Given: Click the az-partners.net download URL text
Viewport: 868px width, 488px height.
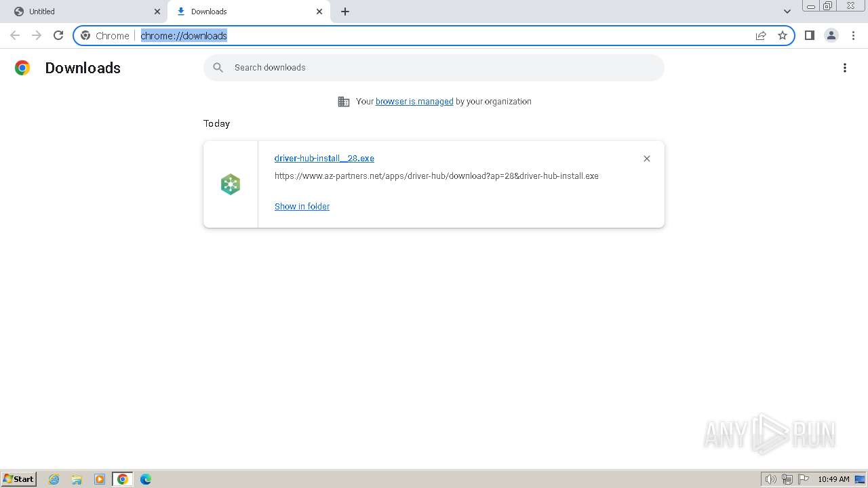Looking at the screenshot, I should [x=436, y=176].
